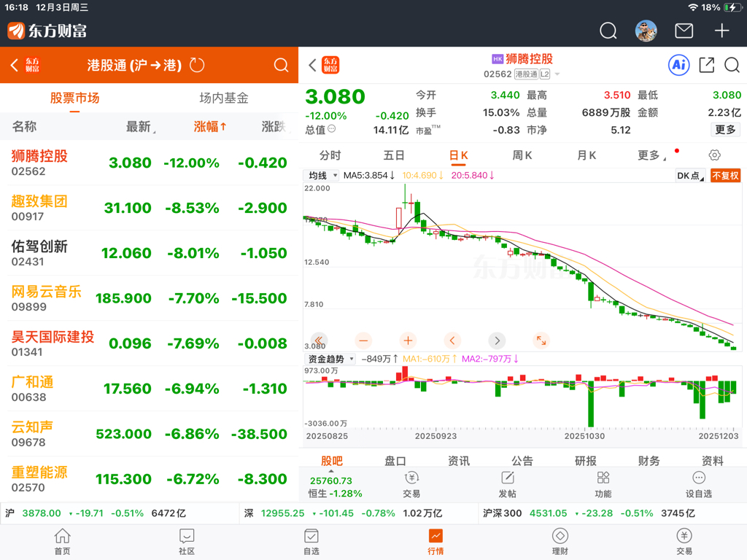The width and height of the screenshot is (747, 560).
Task: Open 均线 indicator dropdown
Action: tap(321, 175)
